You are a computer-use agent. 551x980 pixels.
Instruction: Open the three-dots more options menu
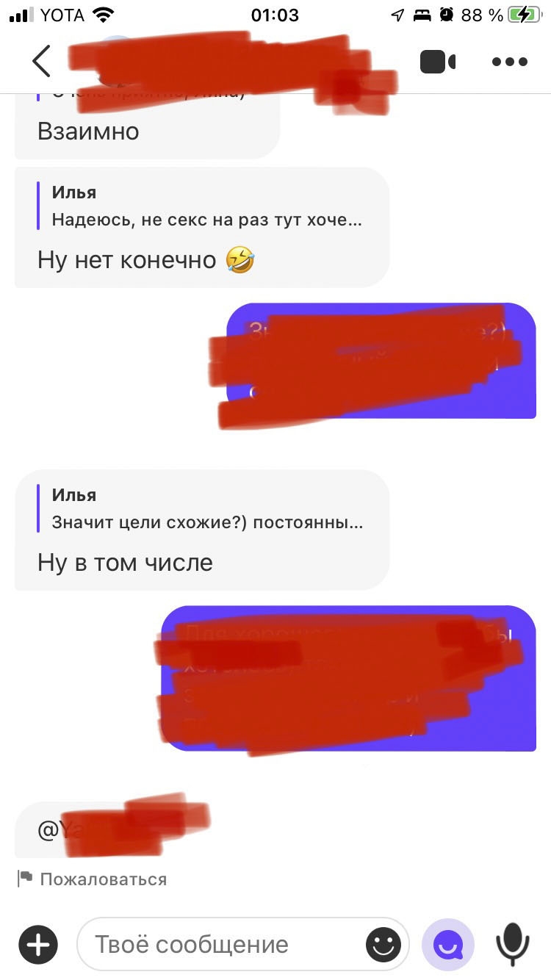point(510,62)
